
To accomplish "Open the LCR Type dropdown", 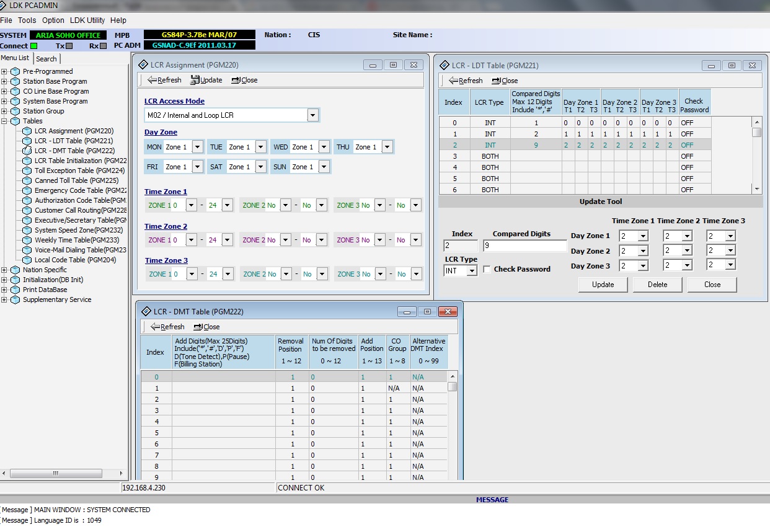I will coord(472,270).
